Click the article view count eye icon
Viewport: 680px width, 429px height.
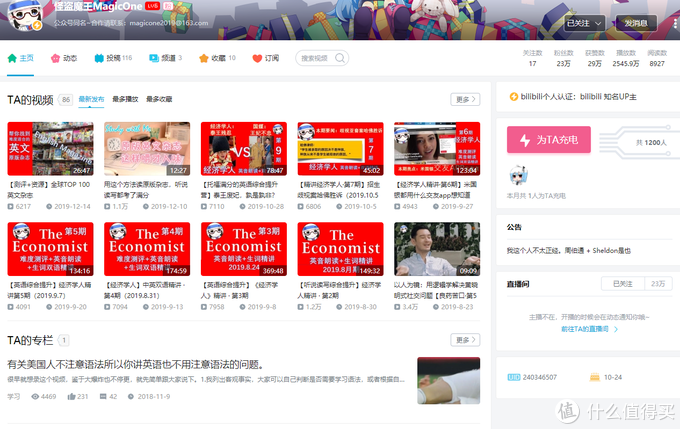[x=35, y=396]
